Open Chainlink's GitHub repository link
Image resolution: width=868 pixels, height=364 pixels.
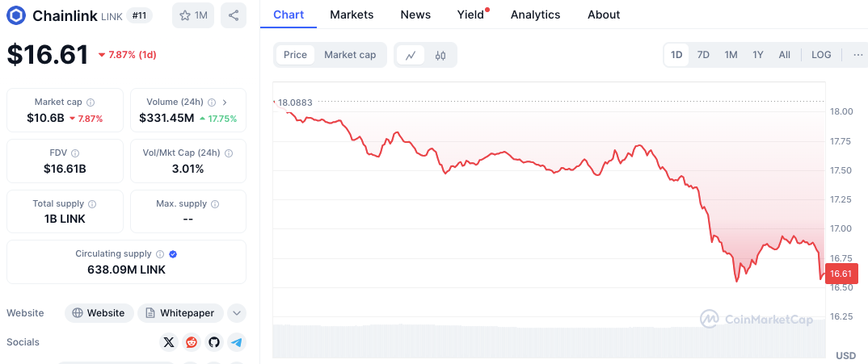214,342
